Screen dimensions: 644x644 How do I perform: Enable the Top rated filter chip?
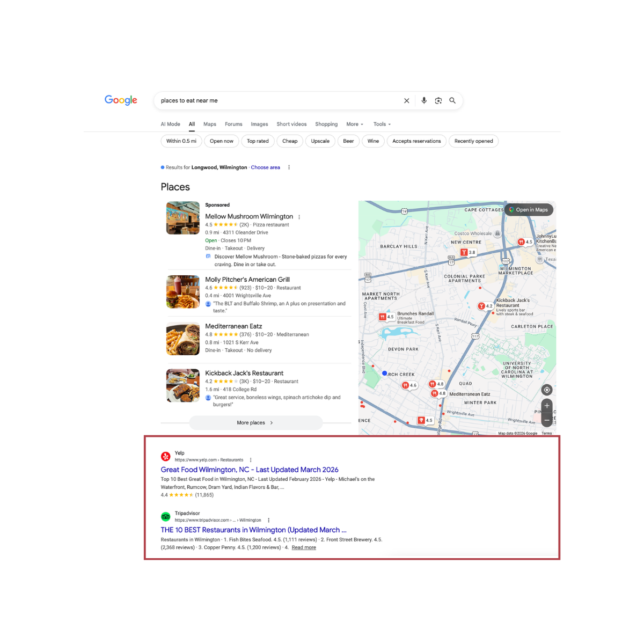[258, 141]
